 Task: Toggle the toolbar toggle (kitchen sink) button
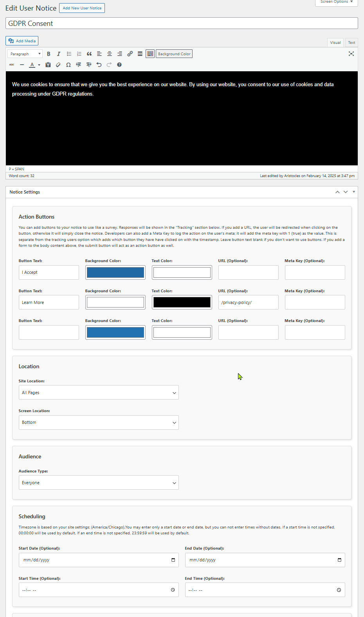[150, 54]
